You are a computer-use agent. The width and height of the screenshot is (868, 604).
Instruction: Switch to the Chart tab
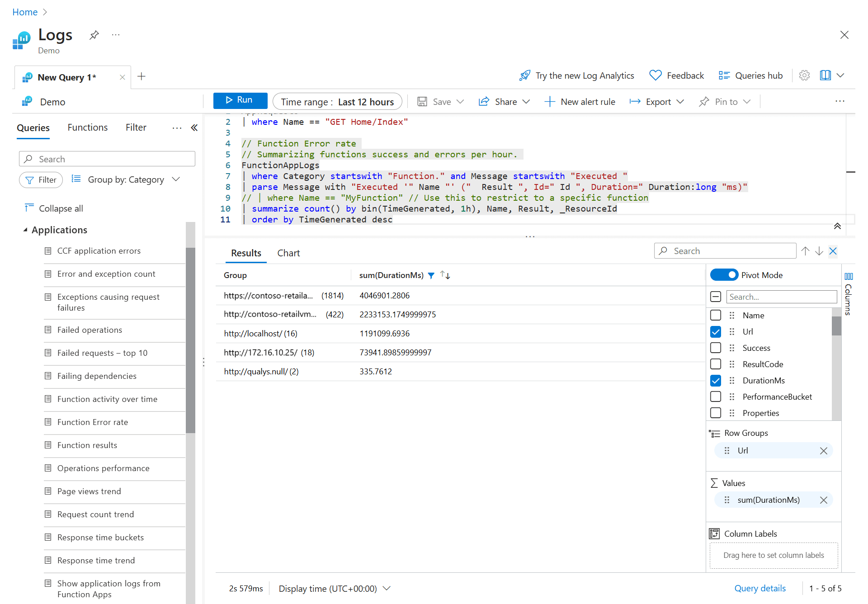tap(288, 253)
